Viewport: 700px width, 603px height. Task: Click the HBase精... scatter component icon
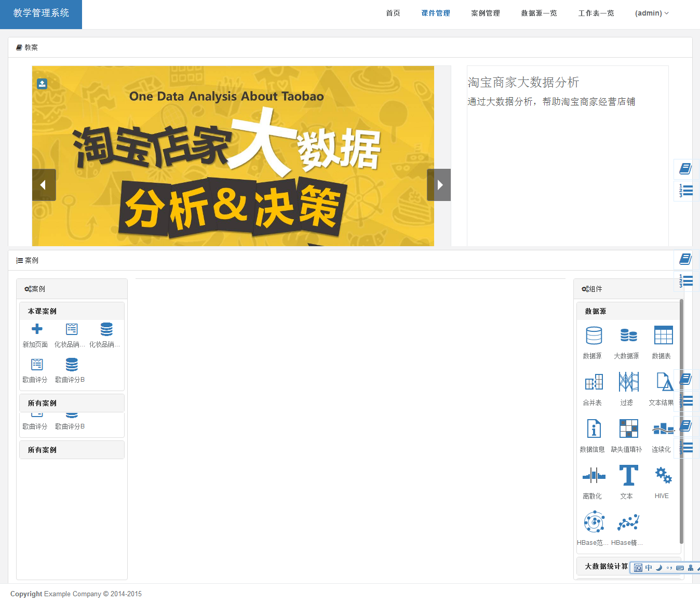(628, 522)
